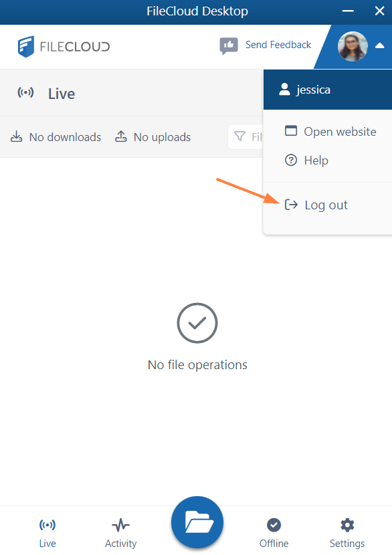
Task: Click the Activity pulse icon
Action: 121,525
